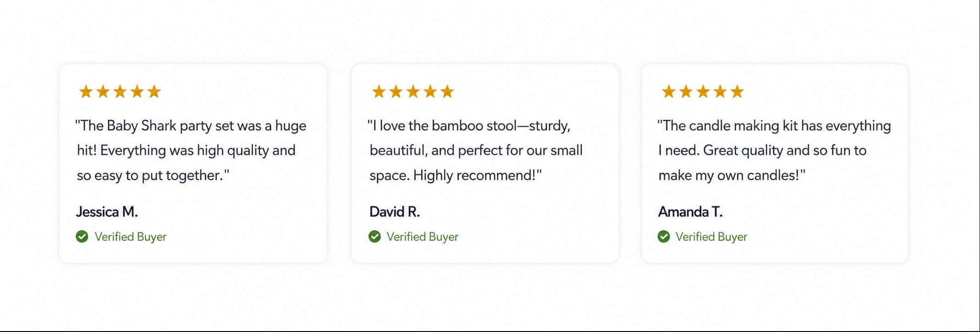Click the fourth star in Amanda T.'s rating
This screenshot has height=332, width=980.
pos(720,91)
